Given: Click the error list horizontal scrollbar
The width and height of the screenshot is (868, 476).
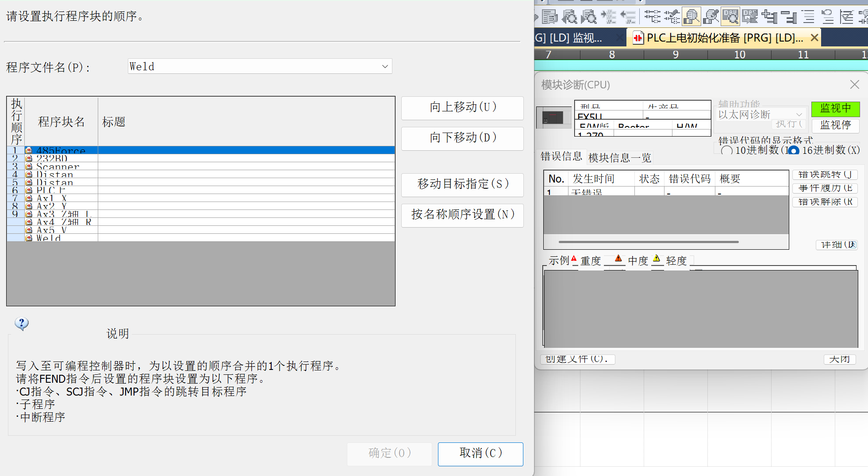Looking at the screenshot, I should pyautogui.click(x=648, y=242).
